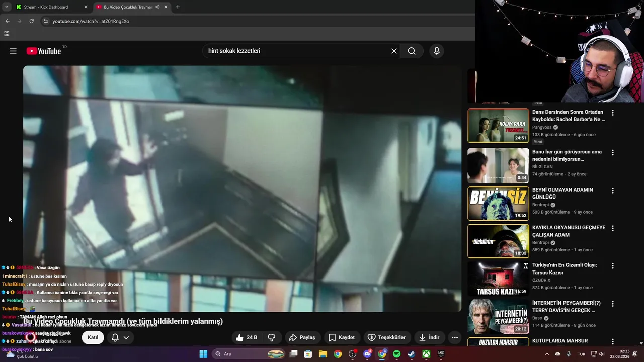The height and width of the screenshot is (362, 644).
Task: Clear the search box with the X icon
Action: tap(394, 51)
